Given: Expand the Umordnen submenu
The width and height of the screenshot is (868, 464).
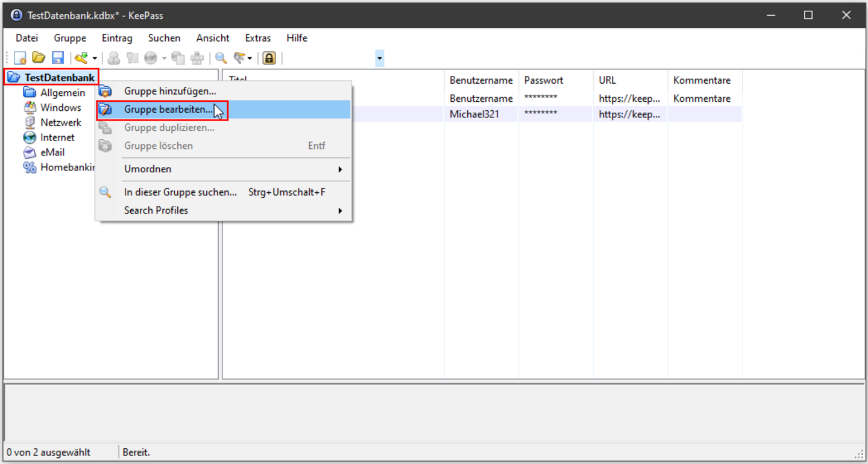Looking at the screenshot, I should (223, 169).
